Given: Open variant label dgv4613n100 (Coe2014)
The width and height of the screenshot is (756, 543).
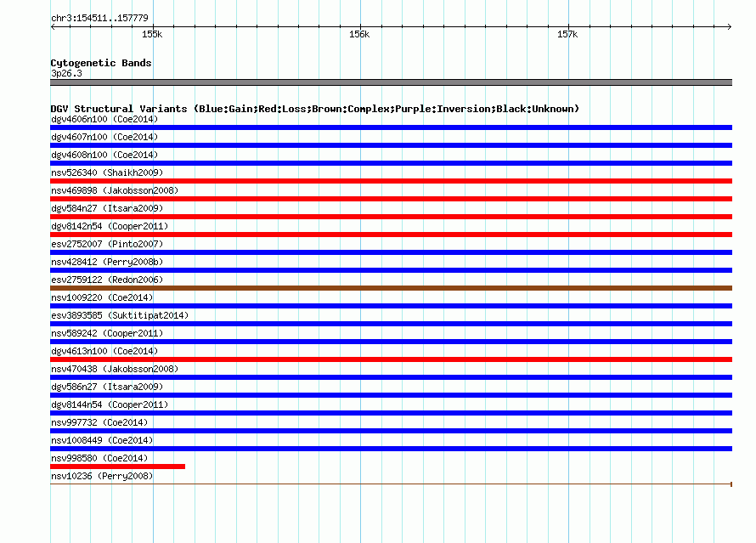Looking at the screenshot, I should pyautogui.click(x=104, y=351).
